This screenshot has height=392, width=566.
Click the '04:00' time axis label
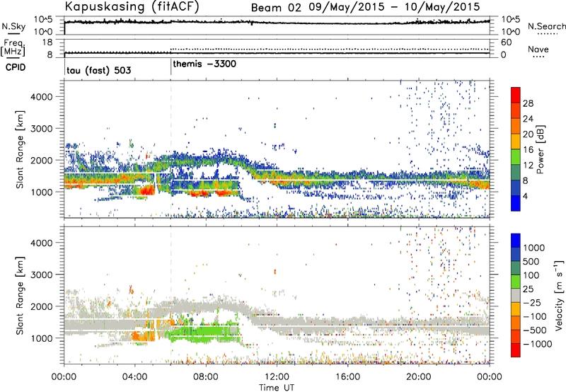click(135, 377)
